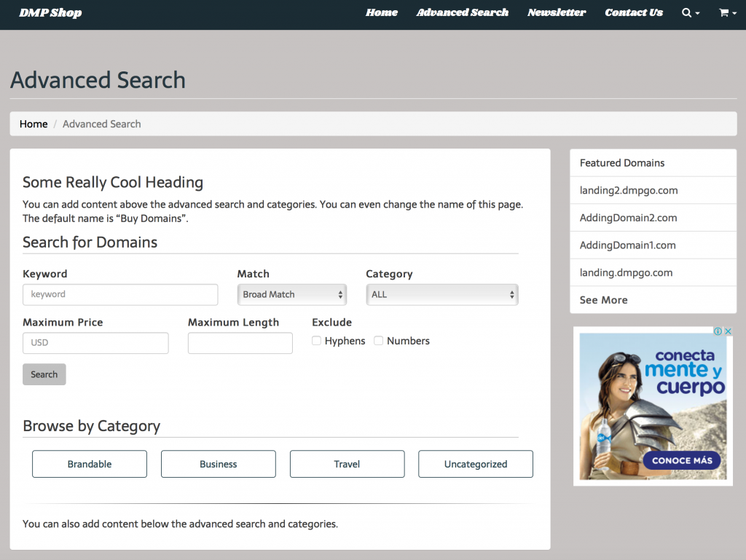Screen dimensions: 746x560
Task: Enable the Hyphens exclude checkbox
Action: [x=317, y=341]
